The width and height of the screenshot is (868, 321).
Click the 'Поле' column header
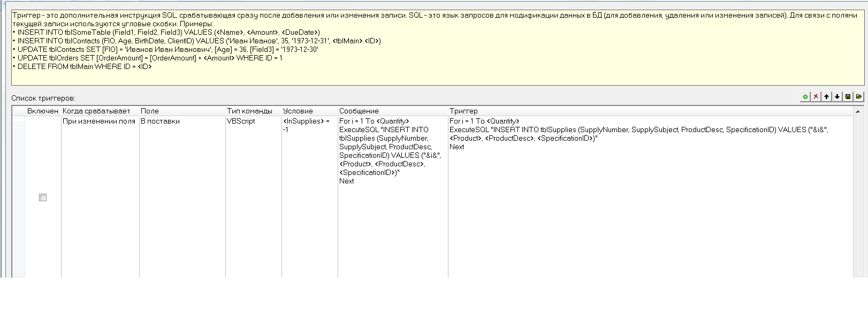point(150,111)
